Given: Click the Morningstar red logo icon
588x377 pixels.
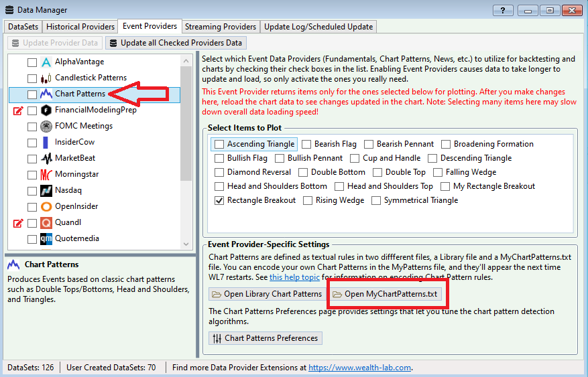Looking at the screenshot, I should coord(46,175).
